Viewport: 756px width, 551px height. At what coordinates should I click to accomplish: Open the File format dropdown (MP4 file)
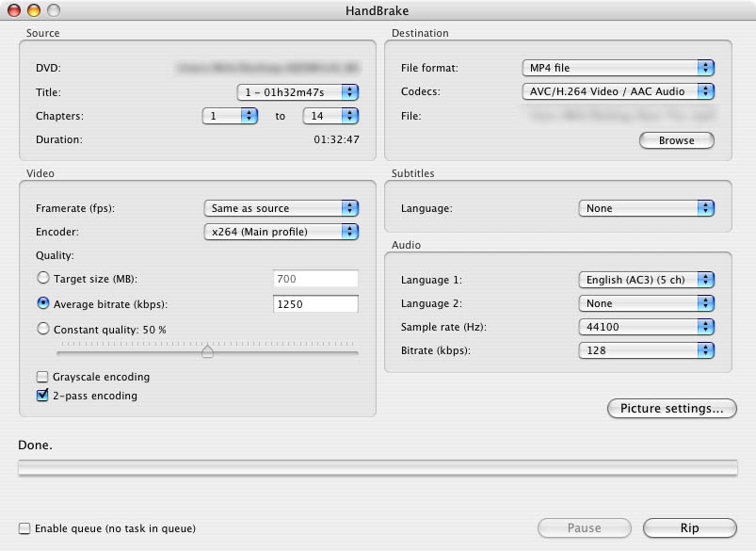click(x=619, y=68)
